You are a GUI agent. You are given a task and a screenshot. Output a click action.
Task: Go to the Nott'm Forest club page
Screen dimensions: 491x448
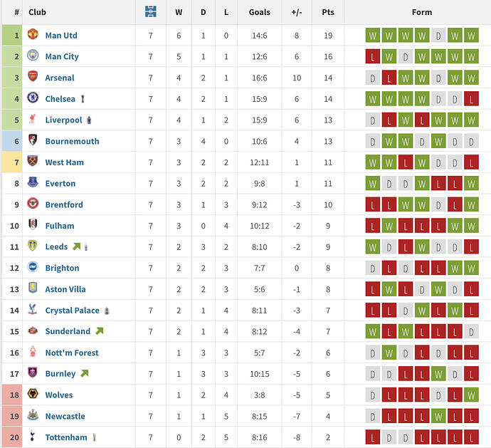(x=72, y=353)
